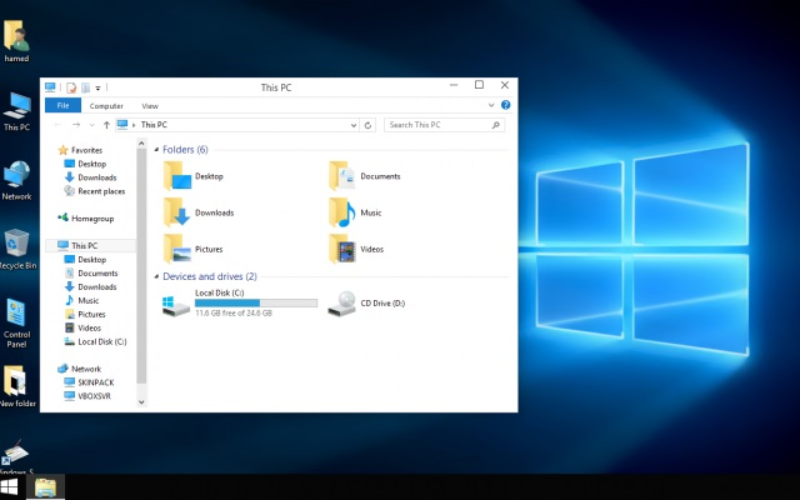Select Music in the navigation pane
This screenshot has width=800, height=500.
click(82, 301)
